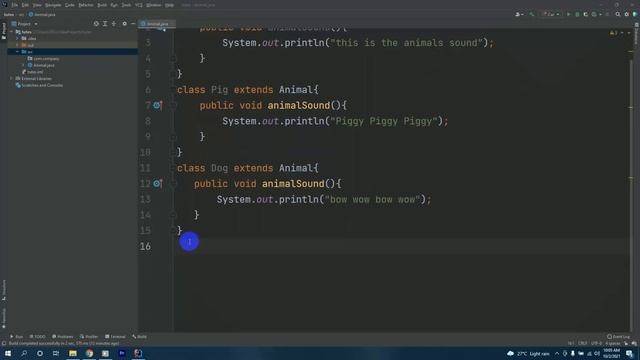This screenshot has height=360, width=640.
Task: Click the build hammer icon in toolbar
Action: click(531, 14)
